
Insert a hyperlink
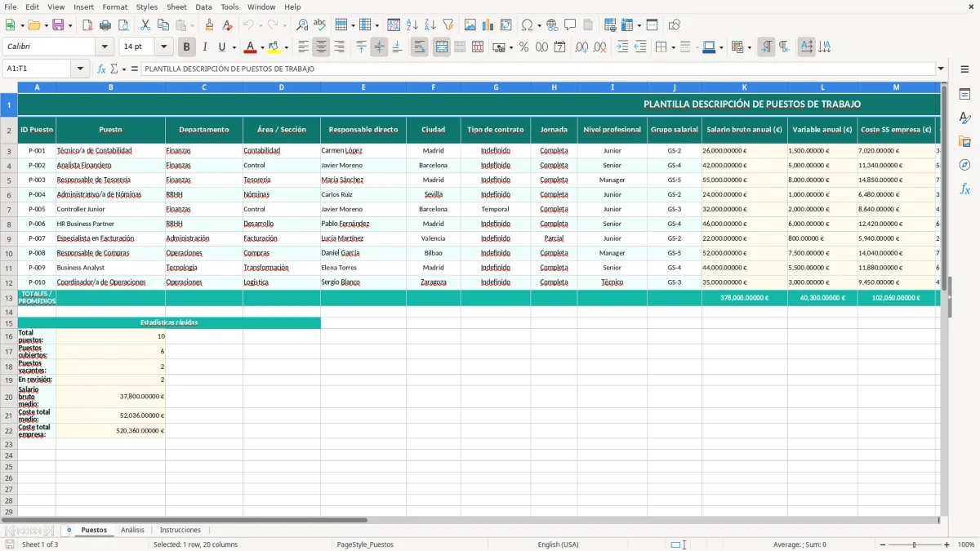(552, 25)
